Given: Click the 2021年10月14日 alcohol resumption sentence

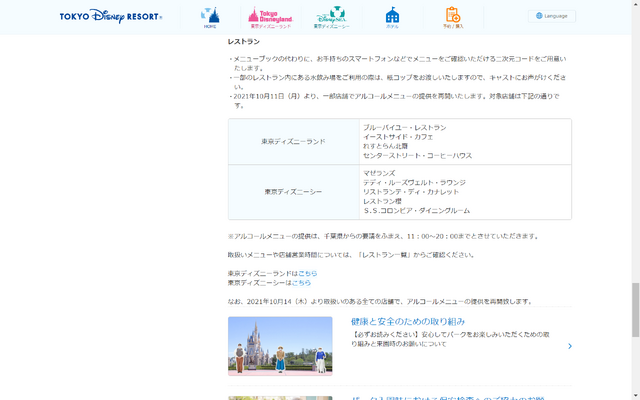Looking at the screenshot, I should [x=380, y=302].
